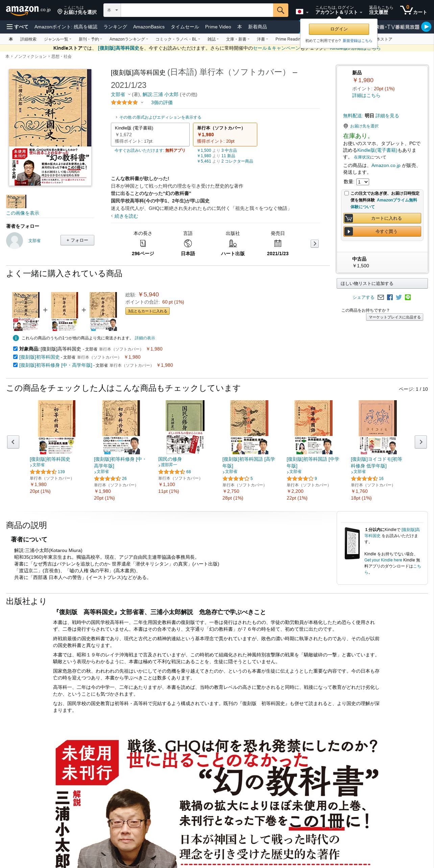Click the orange search magnifier button
The height and width of the screenshot is (868, 434).
(281, 10)
